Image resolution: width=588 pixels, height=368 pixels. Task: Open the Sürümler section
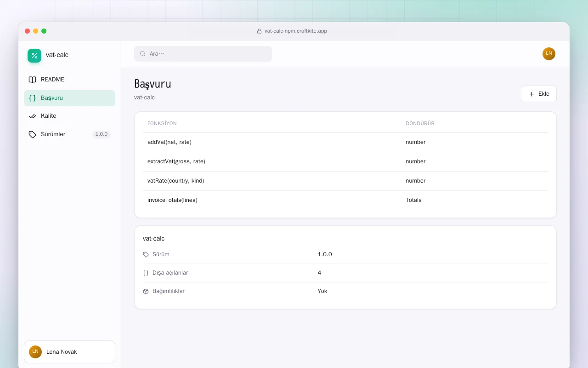pyautogui.click(x=69, y=134)
